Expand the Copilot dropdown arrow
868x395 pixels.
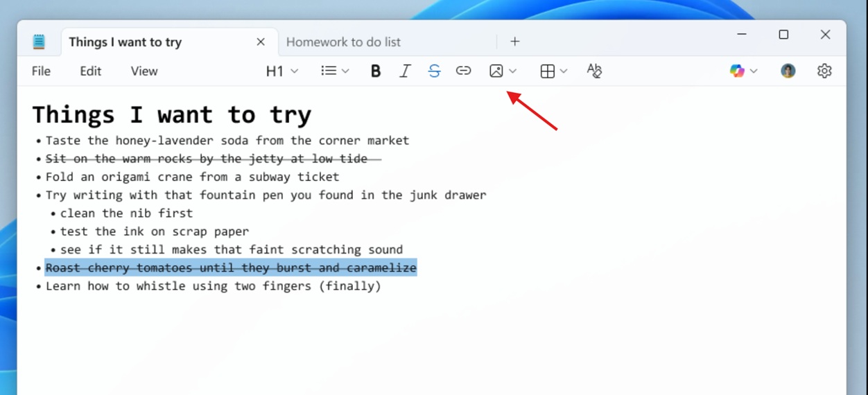754,71
